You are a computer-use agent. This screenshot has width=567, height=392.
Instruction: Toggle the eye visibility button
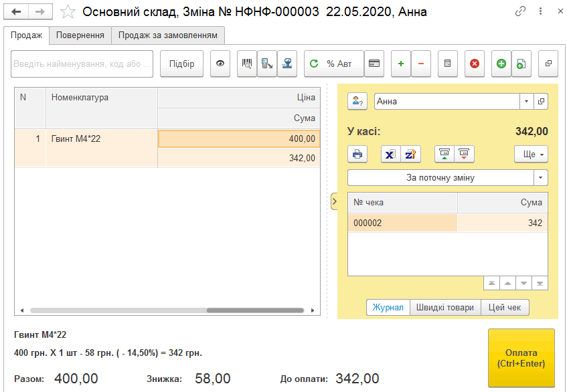point(220,64)
